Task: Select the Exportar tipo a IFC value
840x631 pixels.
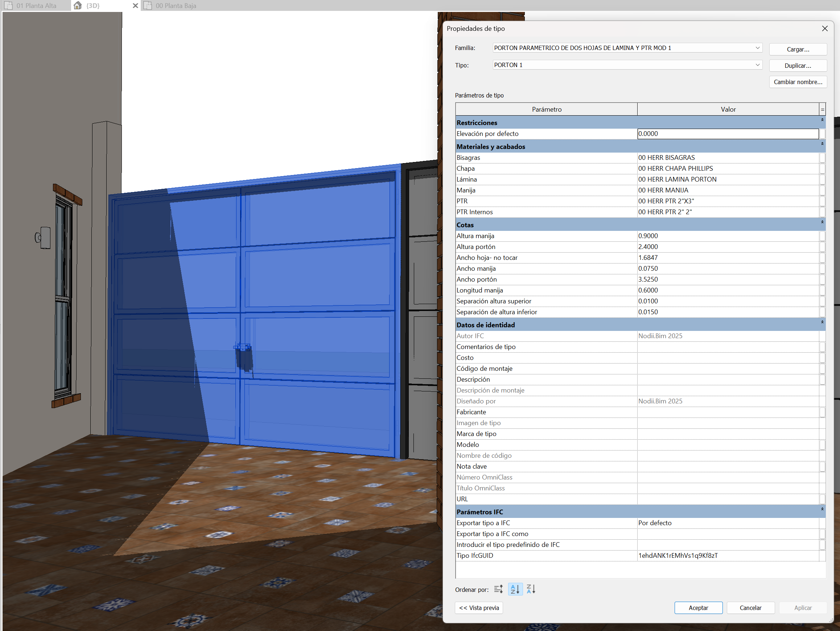Action: pyautogui.click(x=728, y=523)
